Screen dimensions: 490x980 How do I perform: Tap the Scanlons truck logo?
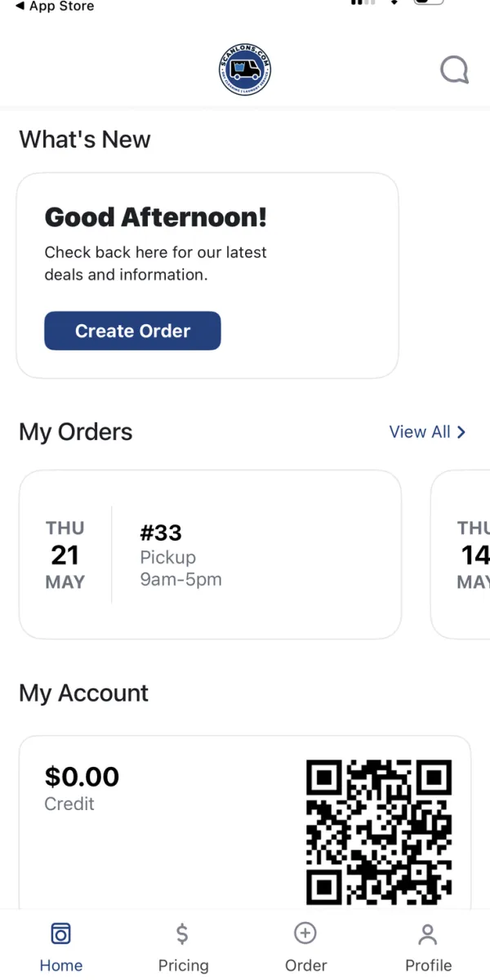pyautogui.click(x=245, y=70)
